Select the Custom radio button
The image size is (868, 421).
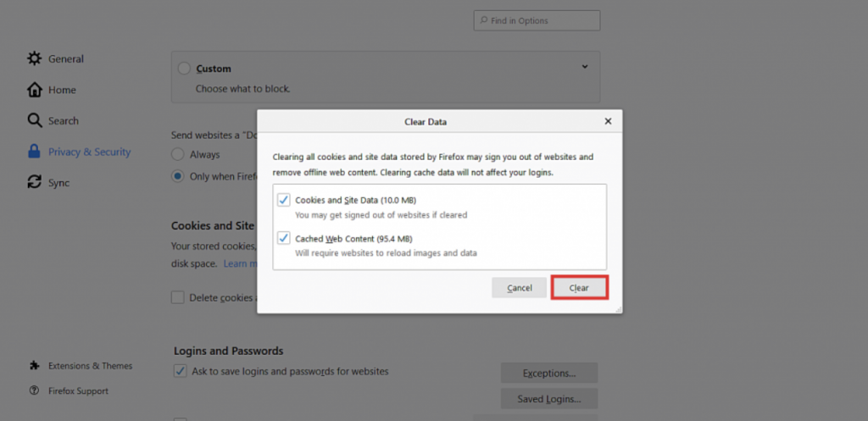coord(185,69)
